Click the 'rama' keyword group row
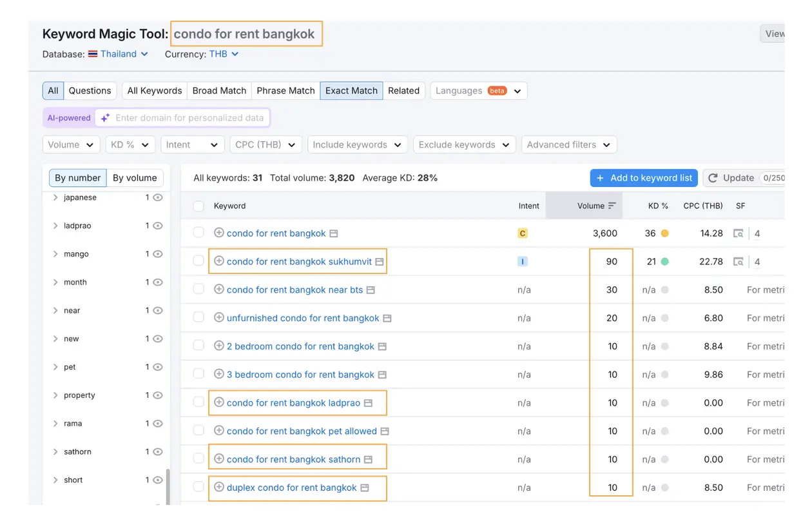 click(106, 424)
